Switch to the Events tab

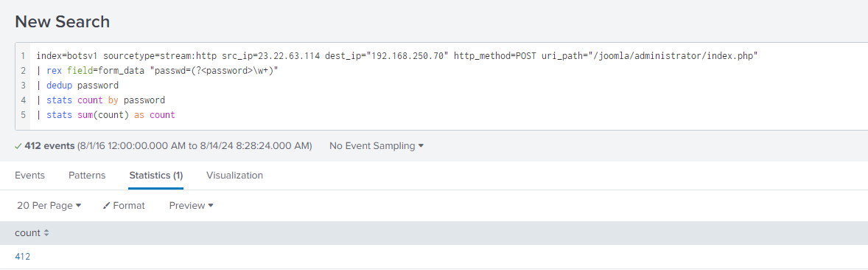(x=30, y=175)
